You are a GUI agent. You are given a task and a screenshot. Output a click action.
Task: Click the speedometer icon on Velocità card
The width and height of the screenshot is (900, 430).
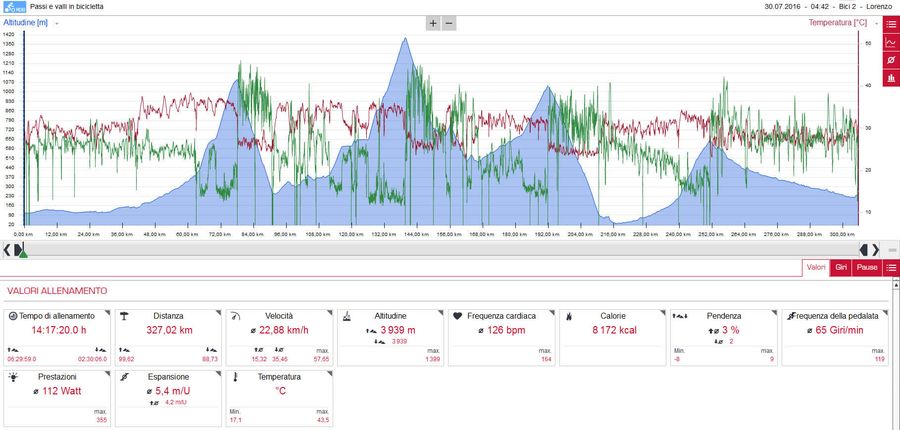[235, 316]
